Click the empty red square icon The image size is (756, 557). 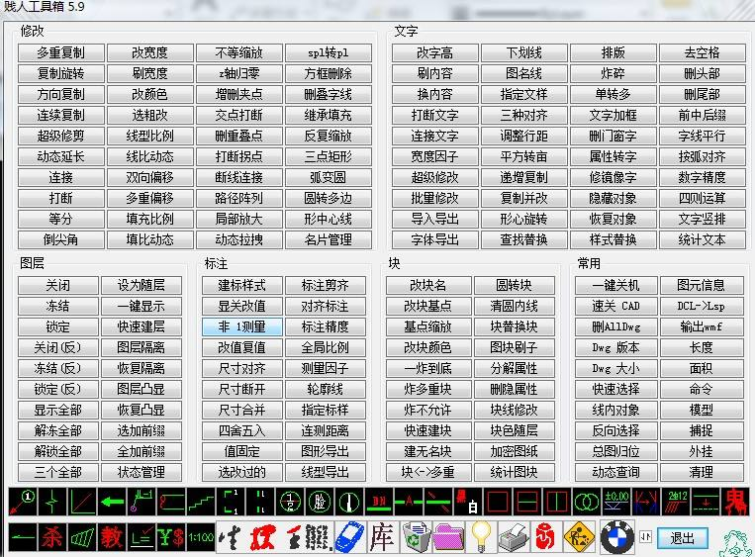(x=498, y=502)
